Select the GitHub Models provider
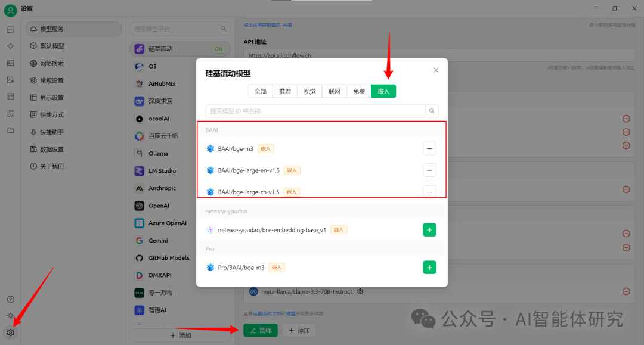644x345 pixels. pos(180,258)
